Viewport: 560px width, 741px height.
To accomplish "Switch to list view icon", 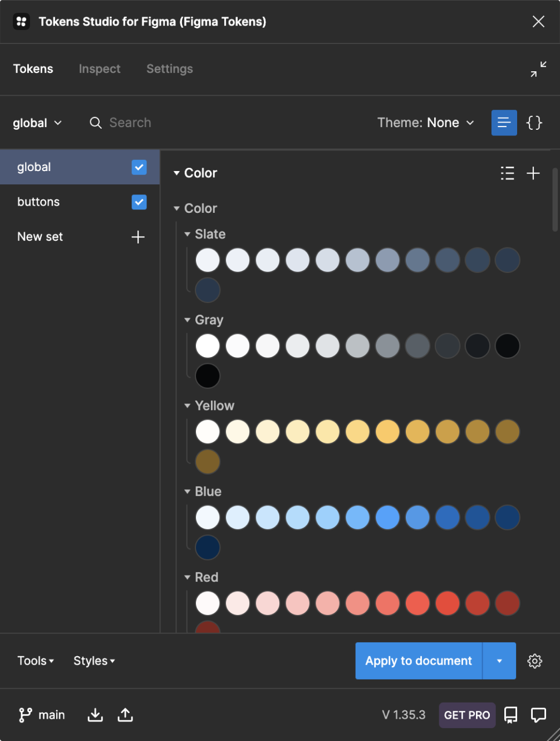I will coord(504,123).
